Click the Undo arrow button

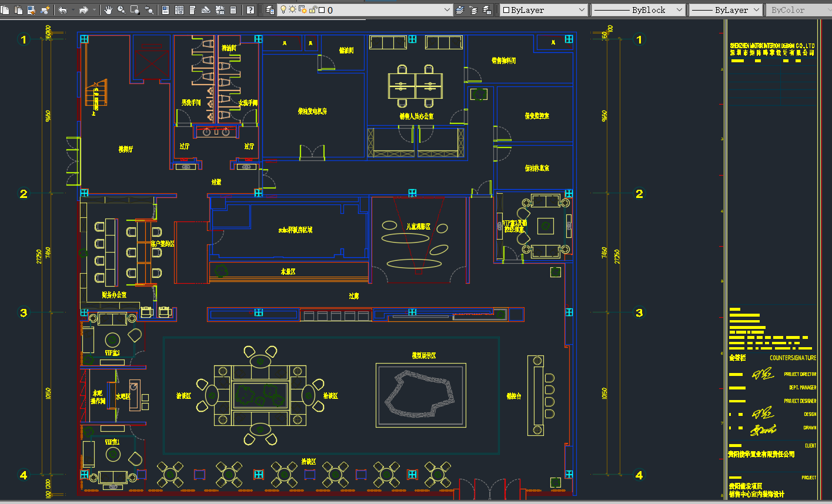[x=63, y=10]
